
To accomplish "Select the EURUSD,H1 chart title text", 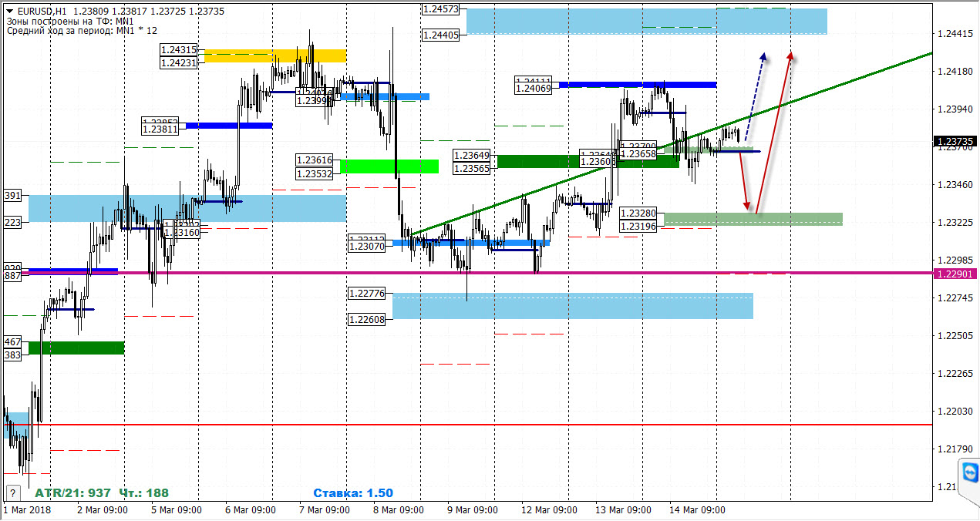I will pos(42,12).
